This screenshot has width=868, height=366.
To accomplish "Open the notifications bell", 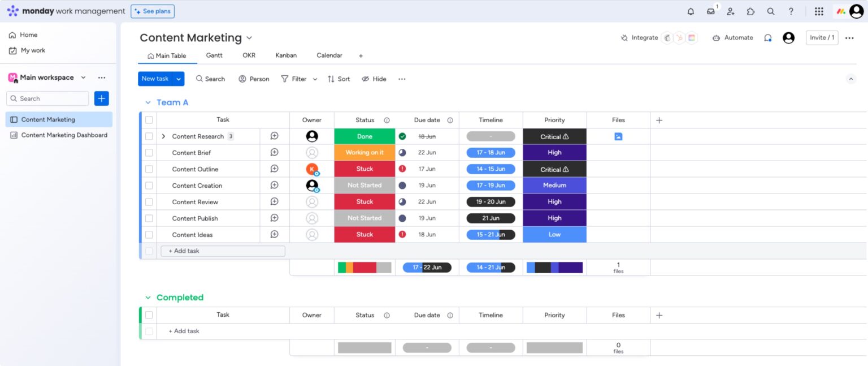I will point(690,11).
